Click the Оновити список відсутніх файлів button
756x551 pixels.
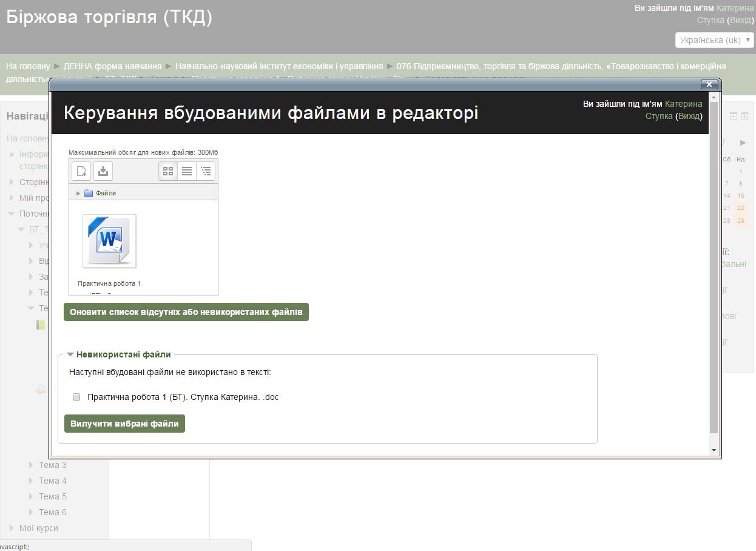(x=186, y=311)
